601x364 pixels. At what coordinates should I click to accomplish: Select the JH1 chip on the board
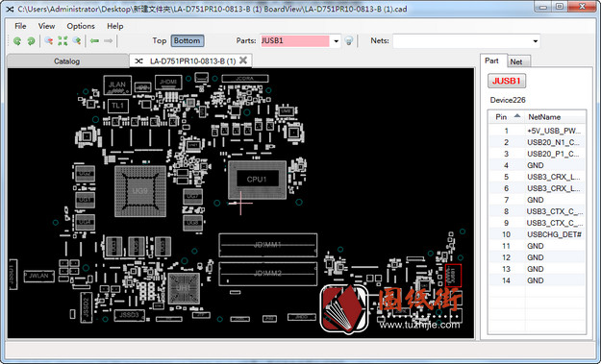pos(184,288)
